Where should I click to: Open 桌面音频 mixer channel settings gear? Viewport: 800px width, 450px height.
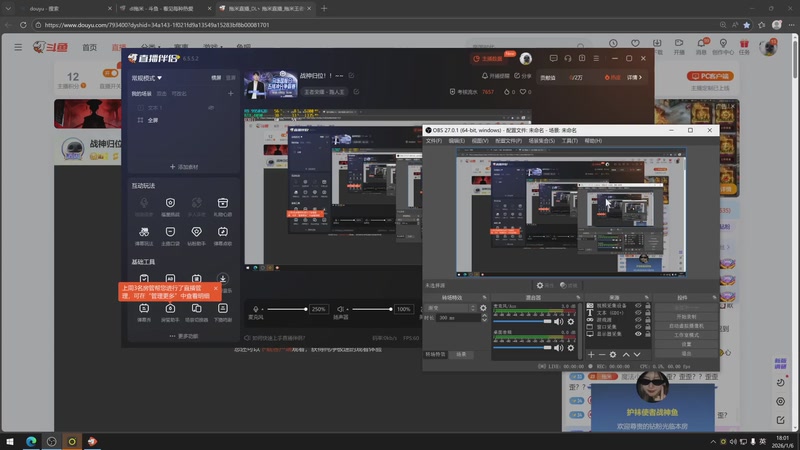[571, 348]
